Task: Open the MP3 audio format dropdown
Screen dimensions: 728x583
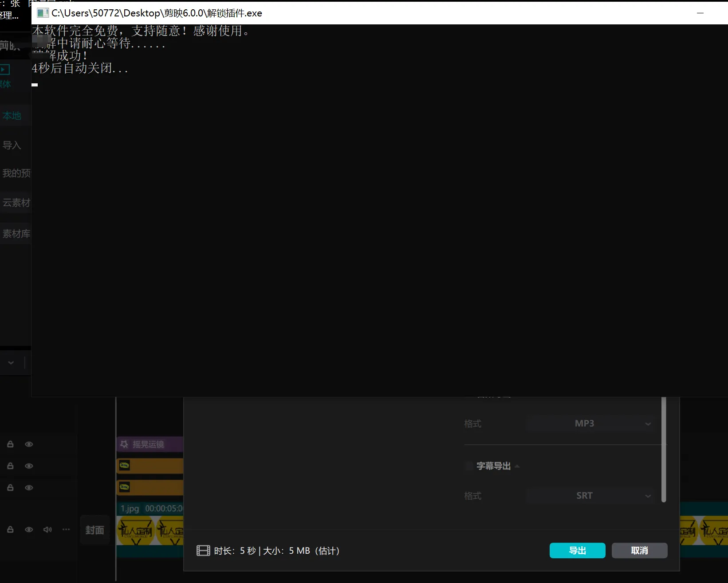Action: pos(590,423)
